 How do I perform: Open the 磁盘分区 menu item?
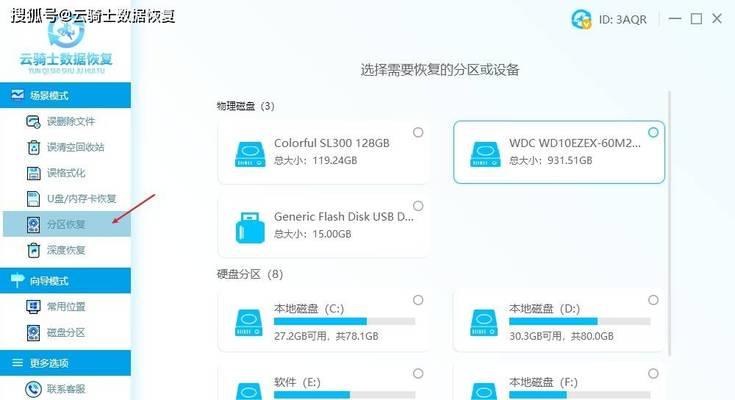(66, 332)
